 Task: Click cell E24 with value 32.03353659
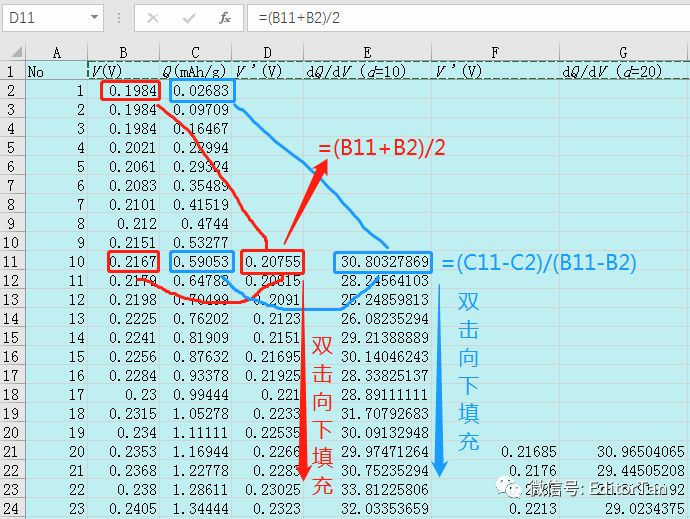(367, 509)
